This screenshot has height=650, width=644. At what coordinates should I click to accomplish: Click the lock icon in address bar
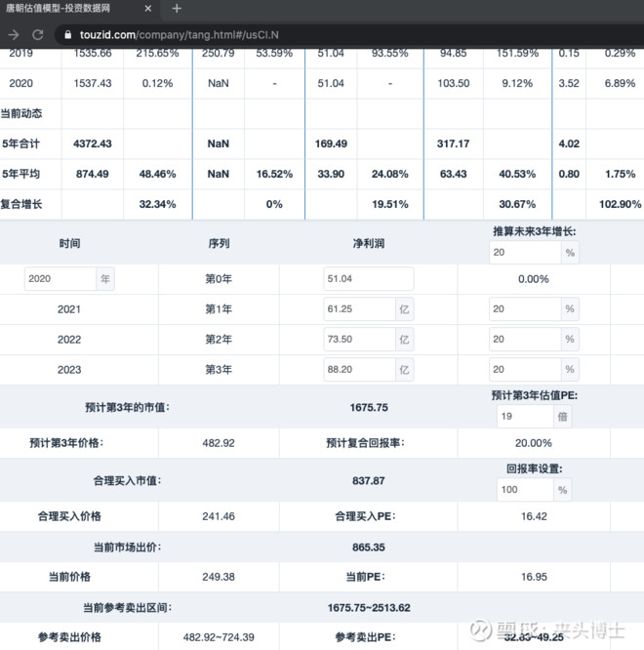(x=67, y=35)
